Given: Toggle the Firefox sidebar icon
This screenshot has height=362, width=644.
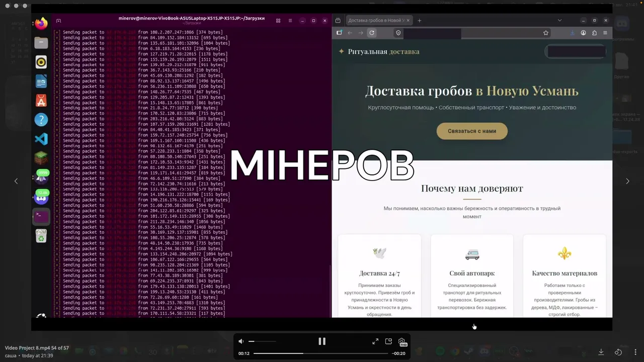Looking at the screenshot, I should (x=339, y=33).
